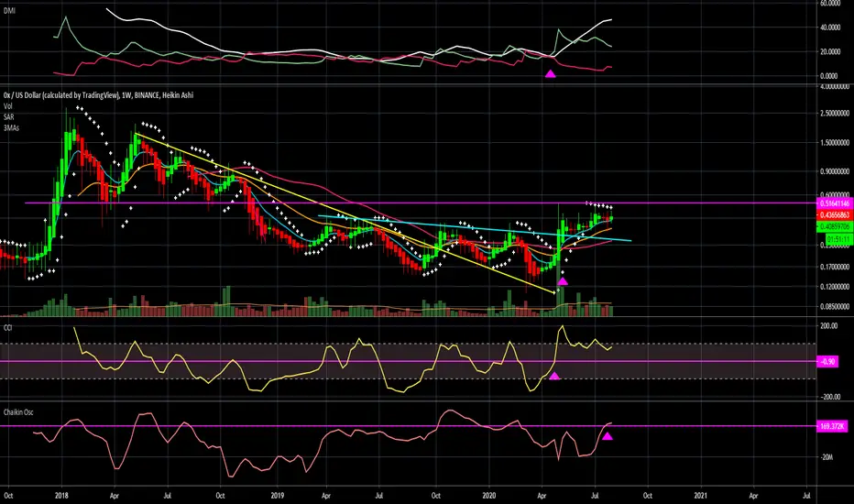Click the 200.00 CCI scale value
The width and height of the screenshot is (854, 504).
coord(829,326)
